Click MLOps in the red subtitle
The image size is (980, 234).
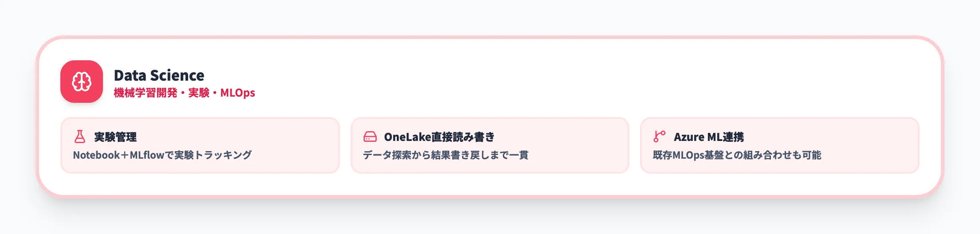237,93
